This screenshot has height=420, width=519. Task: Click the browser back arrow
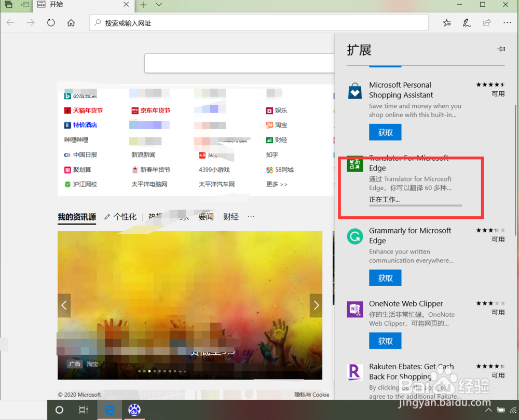tap(10, 23)
